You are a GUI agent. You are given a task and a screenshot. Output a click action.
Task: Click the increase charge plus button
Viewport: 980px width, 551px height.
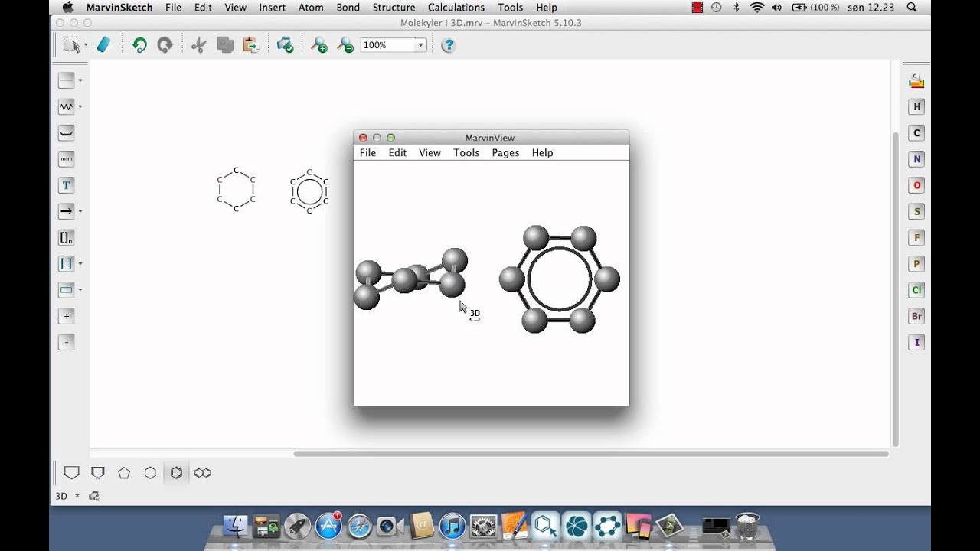pos(67,316)
